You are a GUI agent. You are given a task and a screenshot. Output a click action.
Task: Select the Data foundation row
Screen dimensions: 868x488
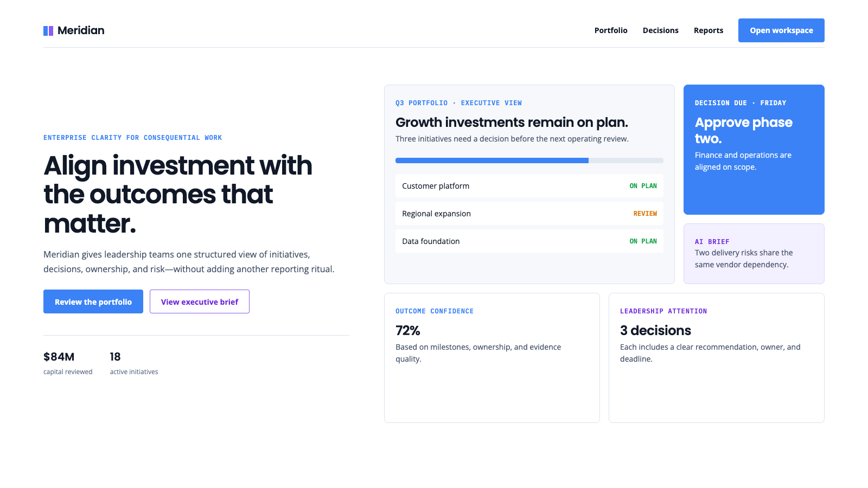529,241
